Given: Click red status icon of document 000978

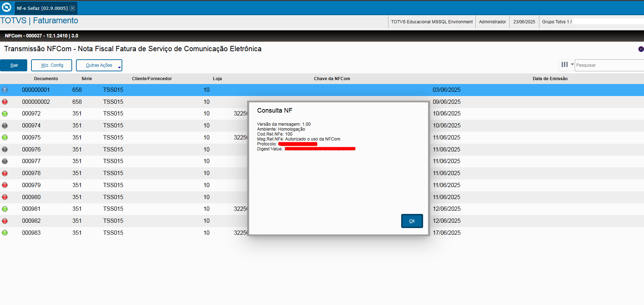Looking at the screenshot, I should coord(5,173).
